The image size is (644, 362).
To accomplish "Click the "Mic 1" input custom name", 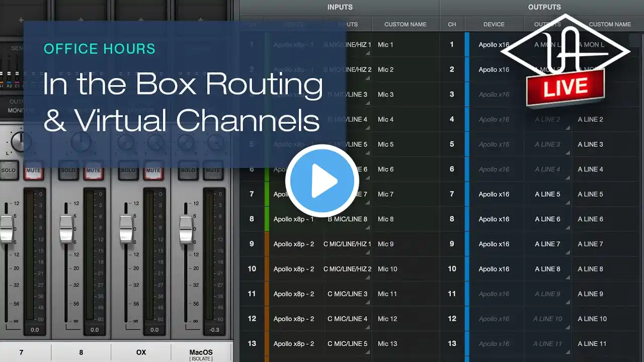I will click(x=385, y=45).
